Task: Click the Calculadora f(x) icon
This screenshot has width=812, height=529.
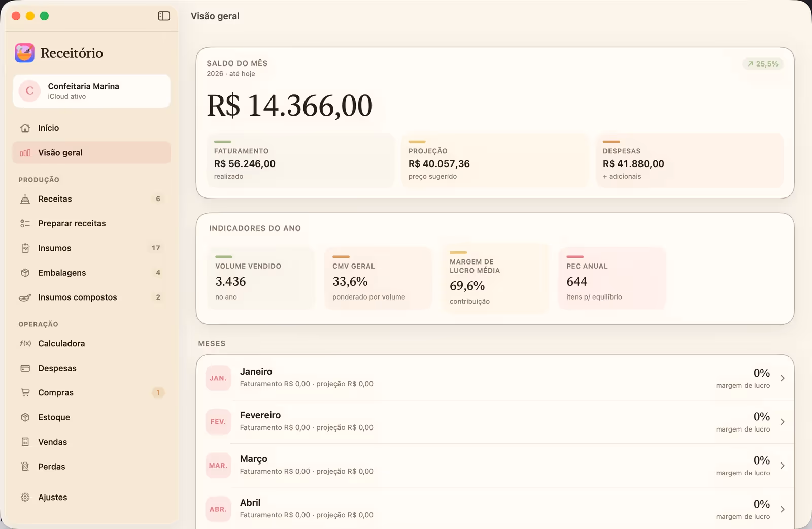Action: pos(25,344)
